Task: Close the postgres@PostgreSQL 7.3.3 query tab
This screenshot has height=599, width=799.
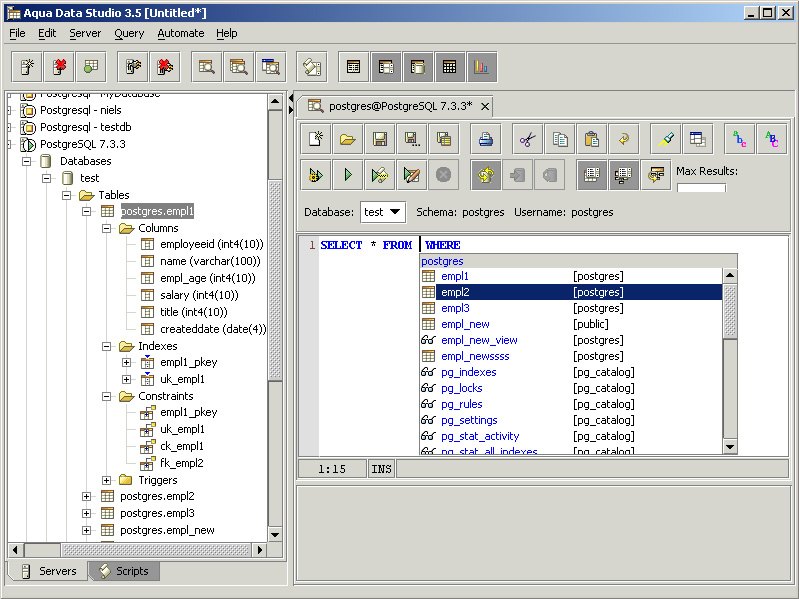Action: pyautogui.click(x=484, y=106)
